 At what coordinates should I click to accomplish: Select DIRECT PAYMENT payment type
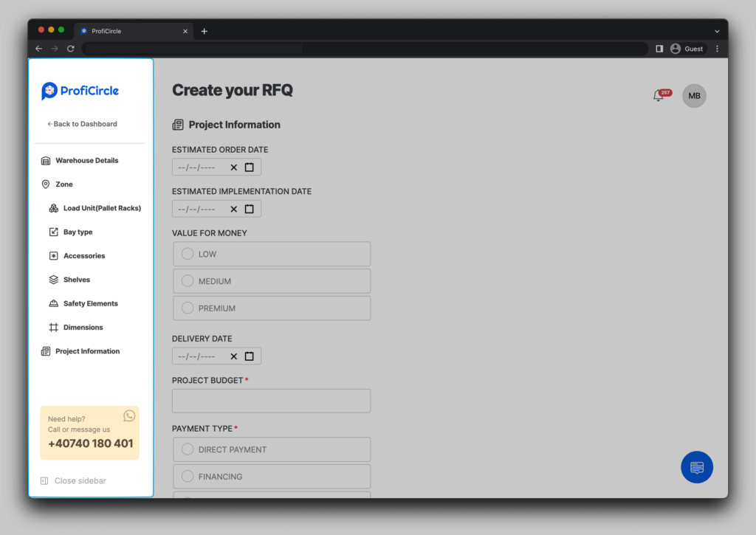[x=272, y=449]
